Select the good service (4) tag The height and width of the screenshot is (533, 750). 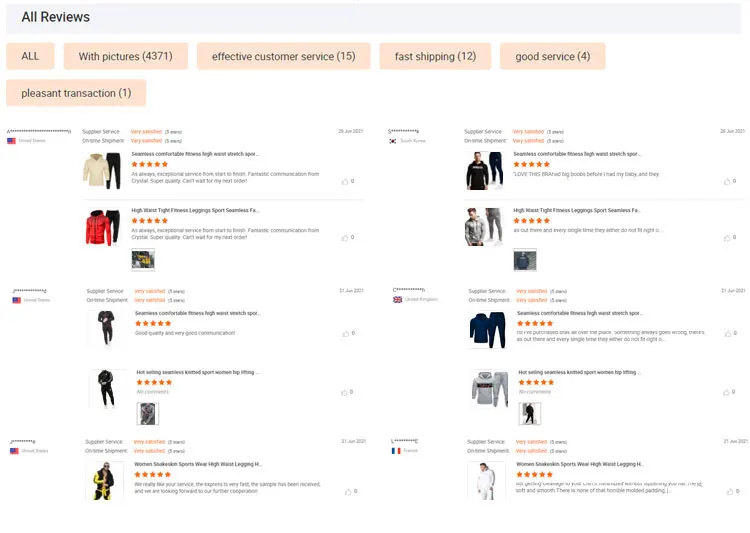(552, 56)
